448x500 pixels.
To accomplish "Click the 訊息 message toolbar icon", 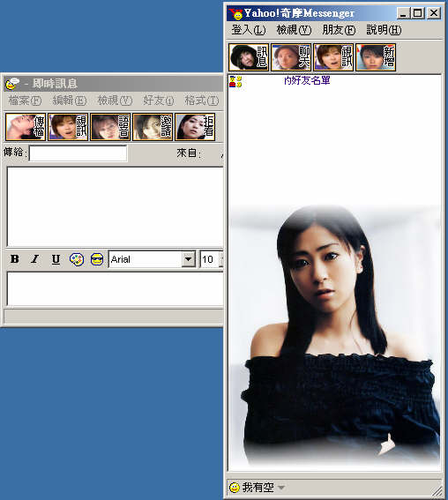I will [x=249, y=57].
